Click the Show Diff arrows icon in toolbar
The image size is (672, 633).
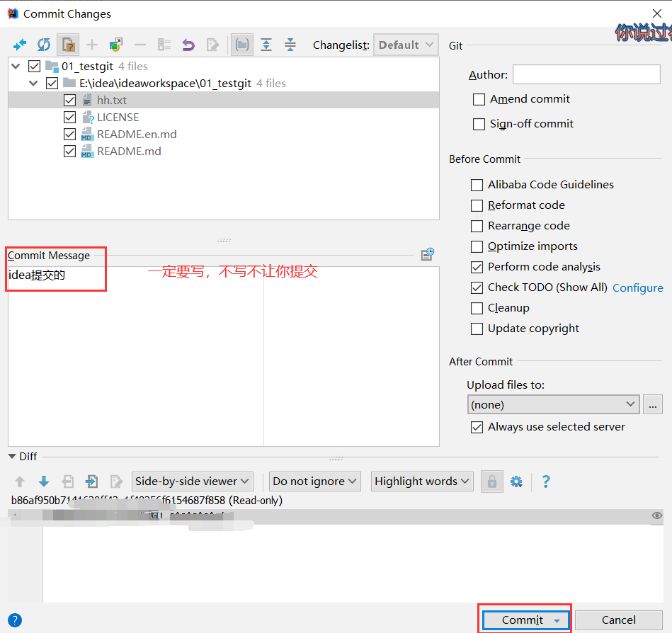(20, 45)
